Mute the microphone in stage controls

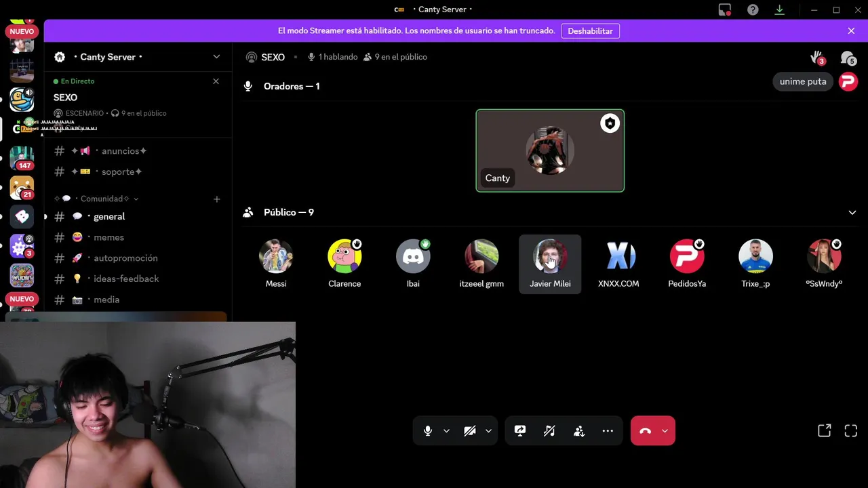pos(427,431)
